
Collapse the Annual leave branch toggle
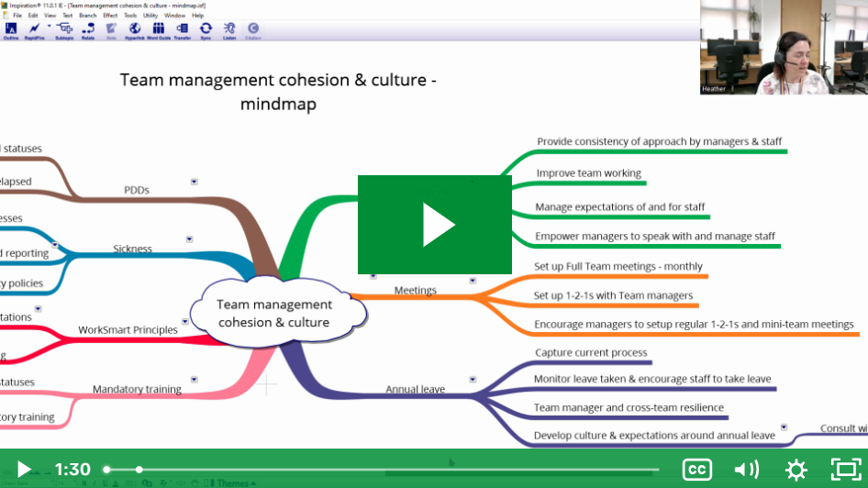(x=473, y=380)
